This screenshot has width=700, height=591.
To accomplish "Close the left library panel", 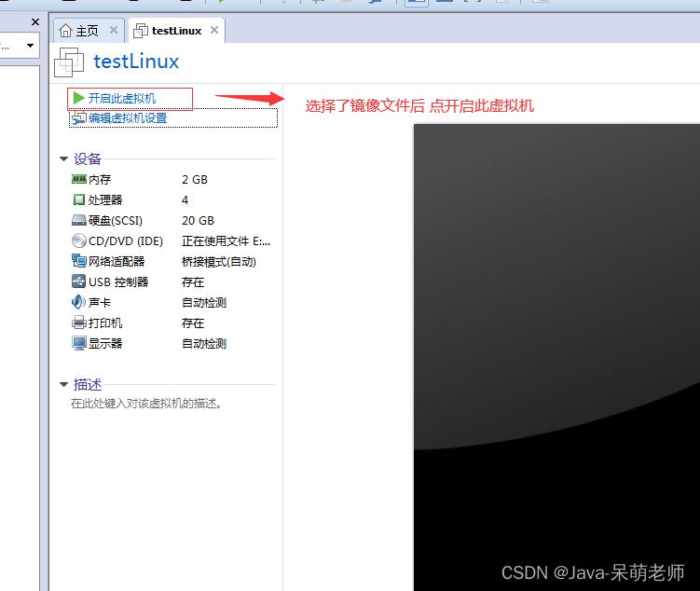I will pos(35,21).
